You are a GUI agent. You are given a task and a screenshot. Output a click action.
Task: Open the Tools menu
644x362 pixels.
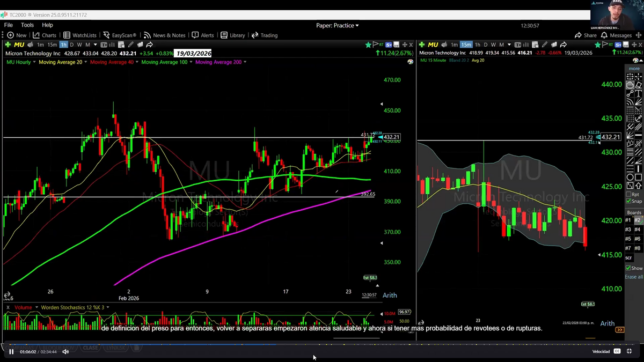27,25
